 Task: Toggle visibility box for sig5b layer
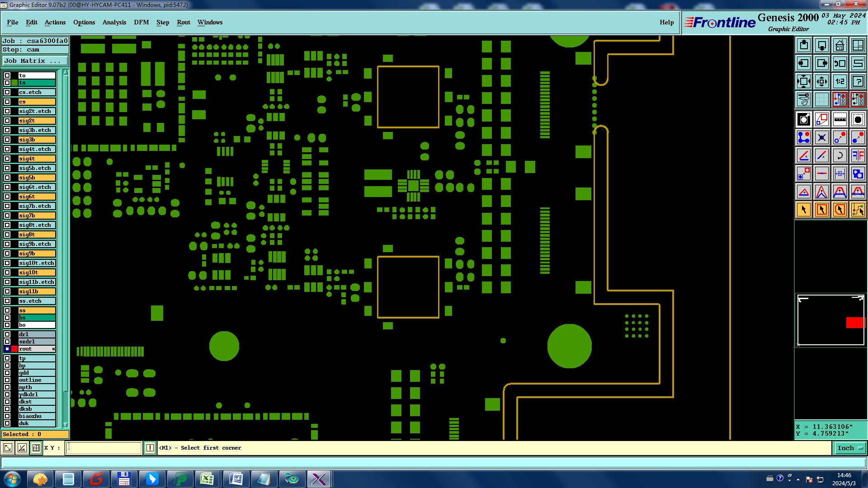[x=7, y=178]
